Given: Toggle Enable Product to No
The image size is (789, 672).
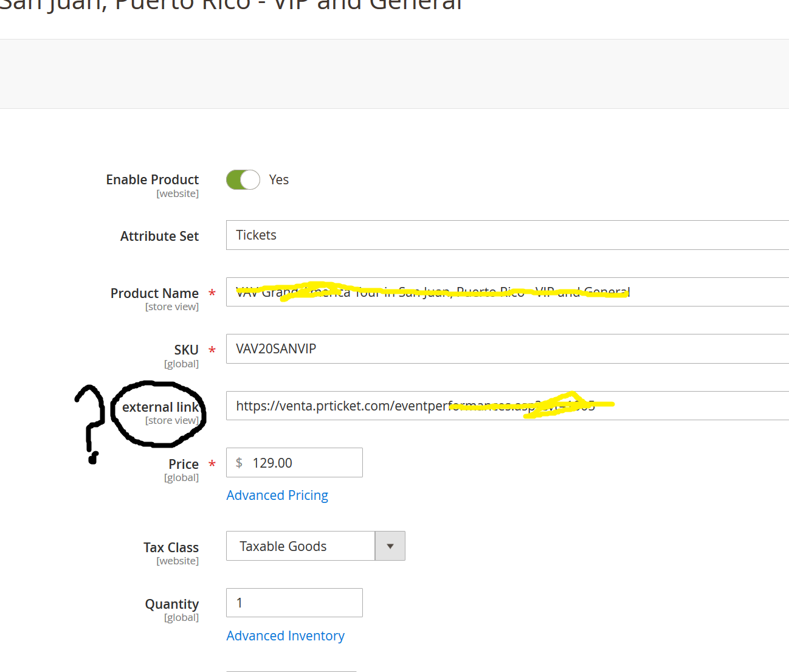Looking at the screenshot, I should pyautogui.click(x=243, y=179).
